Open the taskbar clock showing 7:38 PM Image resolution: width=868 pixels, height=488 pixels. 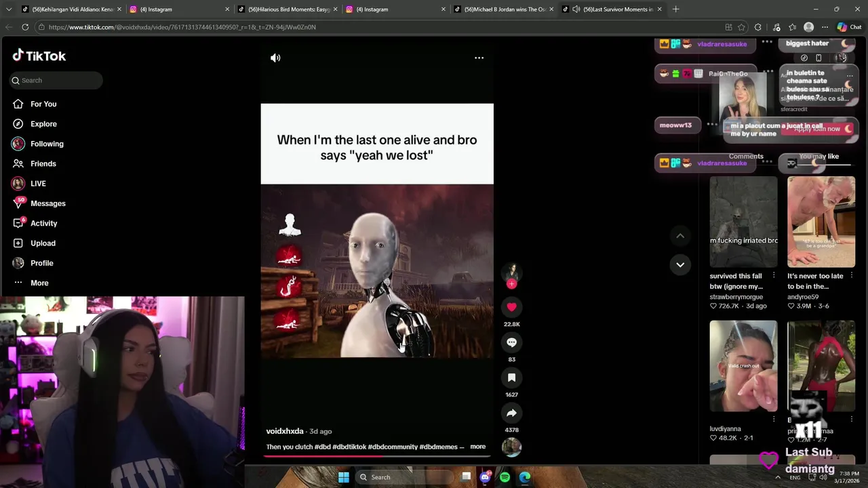click(x=849, y=477)
